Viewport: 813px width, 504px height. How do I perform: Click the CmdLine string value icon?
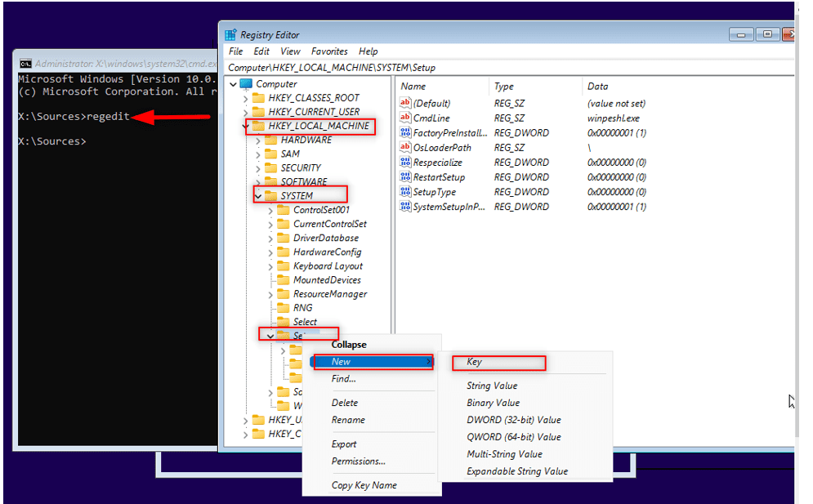[404, 118]
